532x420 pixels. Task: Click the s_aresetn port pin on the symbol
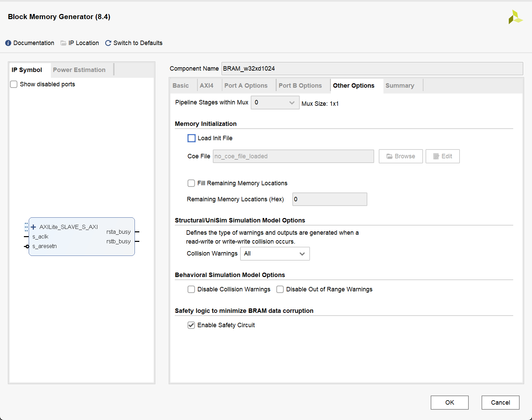(27, 246)
